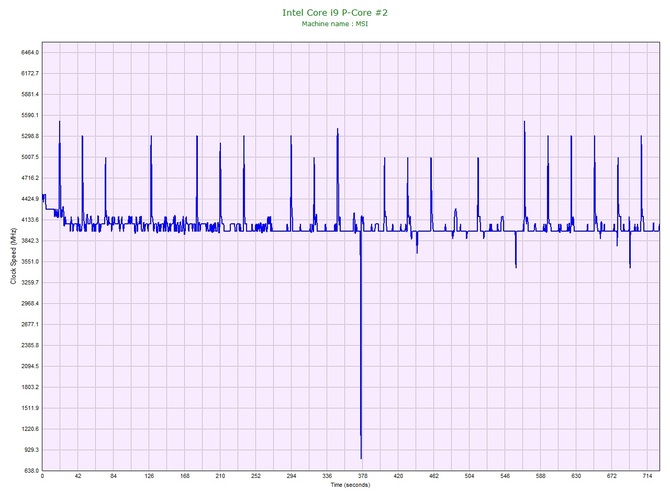This screenshot has height=502, width=670.
Task: Click the 630 tick on time axis
Action: click(x=576, y=476)
